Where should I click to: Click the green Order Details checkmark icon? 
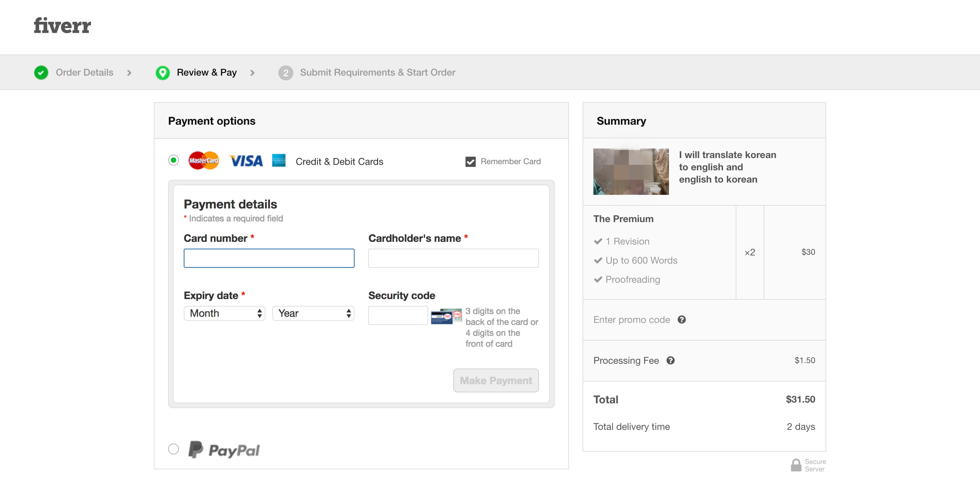pyautogui.click(x=41, y=72)
